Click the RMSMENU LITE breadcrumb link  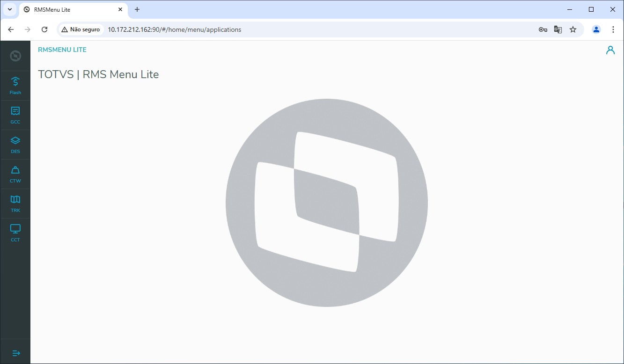(x=62, y=50)
